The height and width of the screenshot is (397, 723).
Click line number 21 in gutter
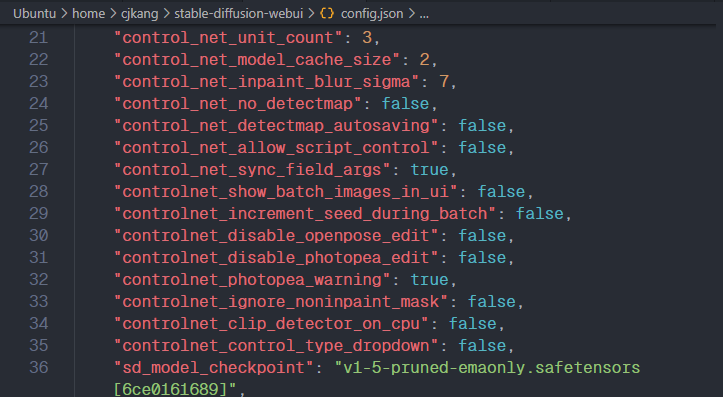point(39,37)
